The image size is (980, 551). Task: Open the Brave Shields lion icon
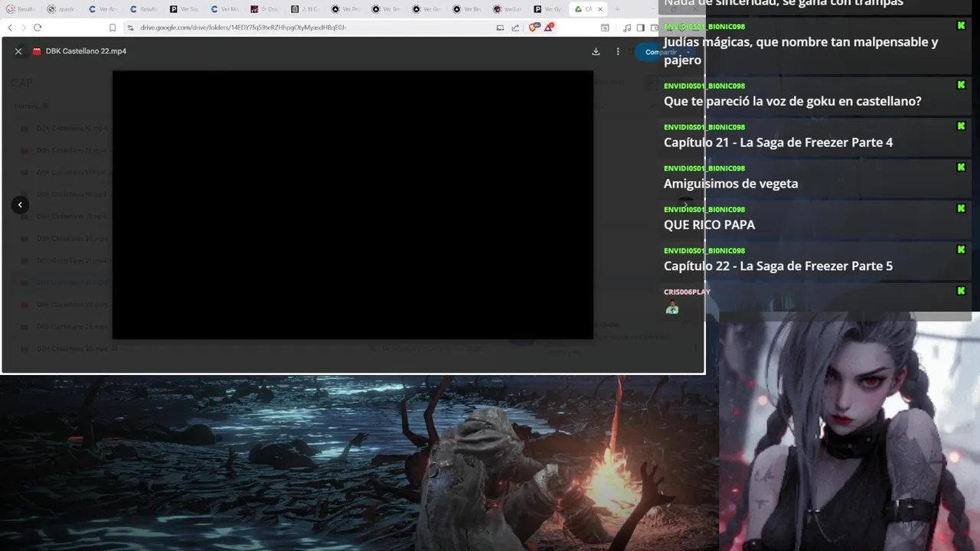pos(534,28)
